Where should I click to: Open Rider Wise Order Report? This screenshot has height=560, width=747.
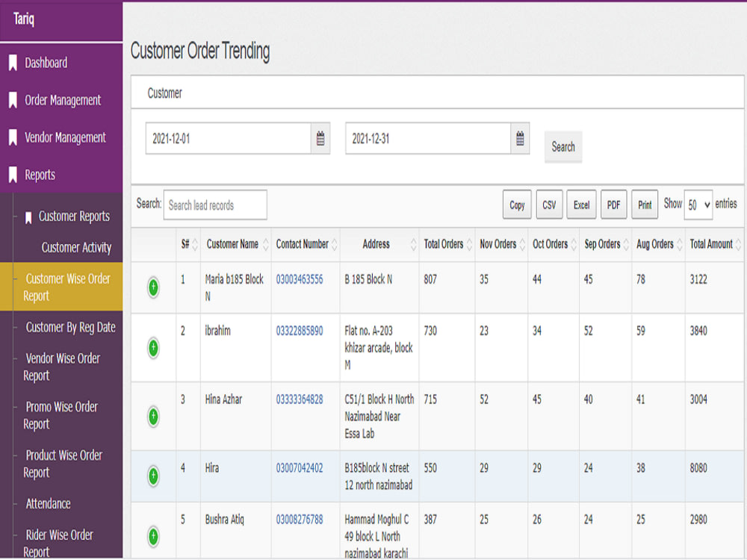[x=58, y=544]
